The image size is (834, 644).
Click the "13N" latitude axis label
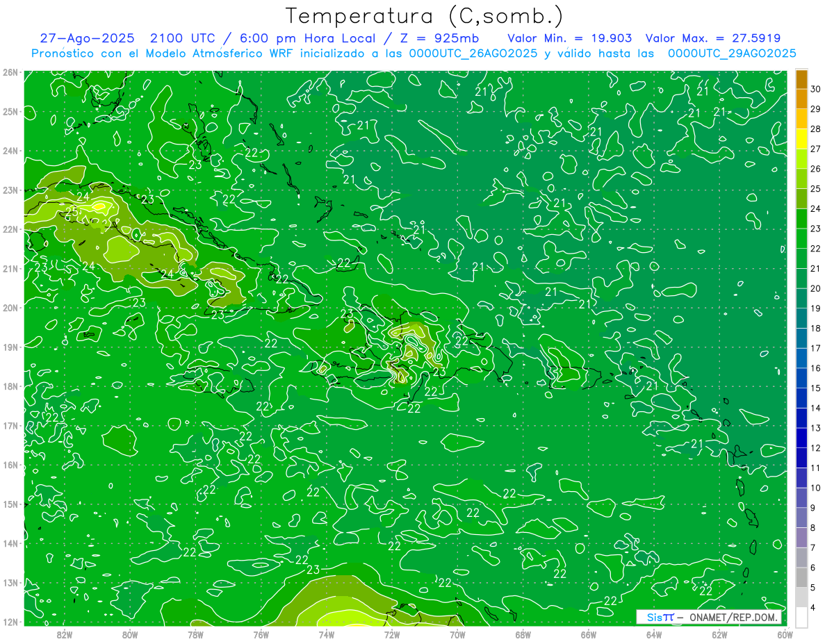tap(10, 582)
